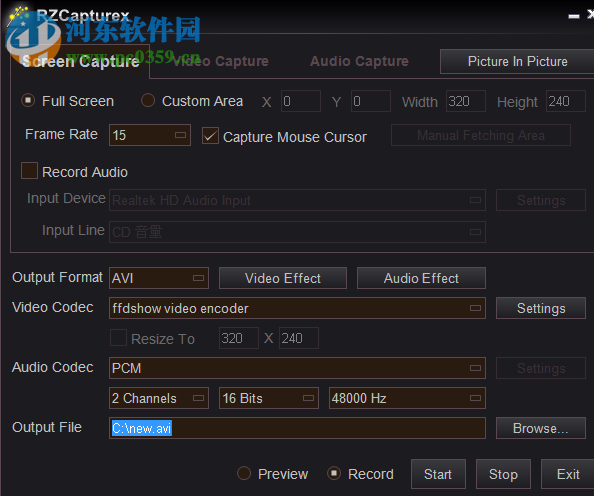This screenshot has width=594, height=496.
Task: Open Input Device Settings button
Action: pos(541,200)
